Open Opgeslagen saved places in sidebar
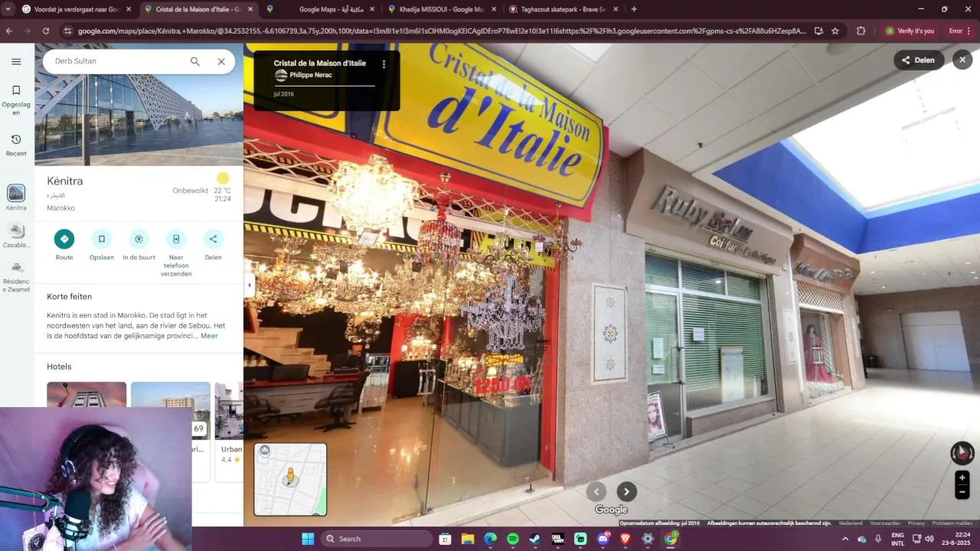The height and width of the screenshot is (551, 980). pos(16,100)
